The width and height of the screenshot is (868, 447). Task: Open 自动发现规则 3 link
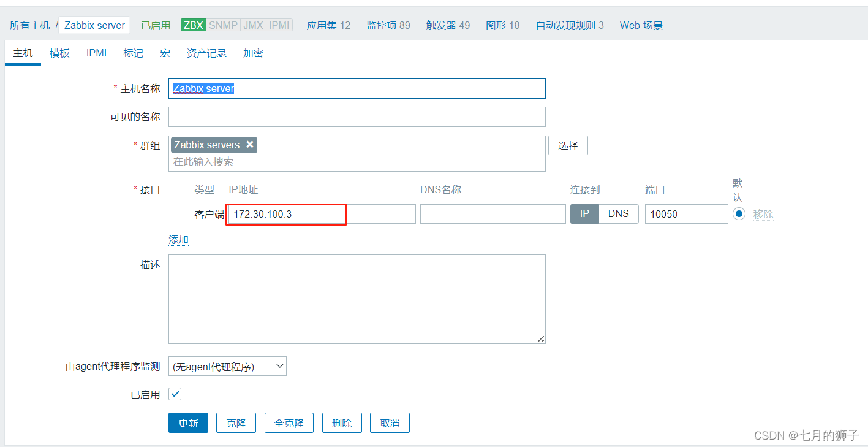[570, 25]
